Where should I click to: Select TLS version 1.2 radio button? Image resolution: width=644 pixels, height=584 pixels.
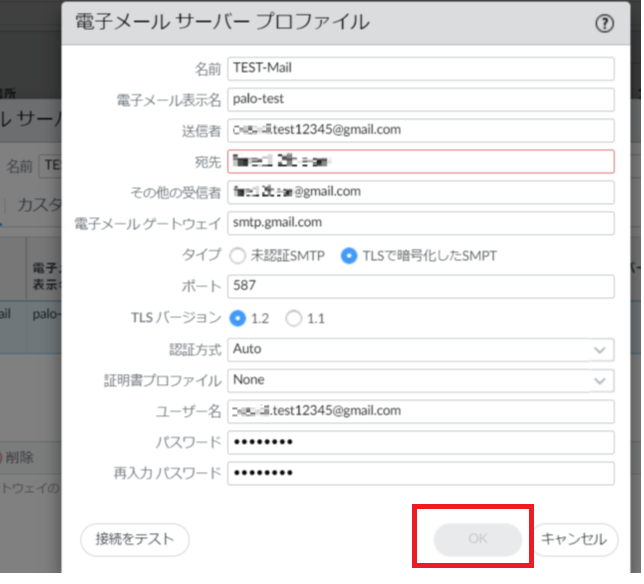click(x=237, y=319)
